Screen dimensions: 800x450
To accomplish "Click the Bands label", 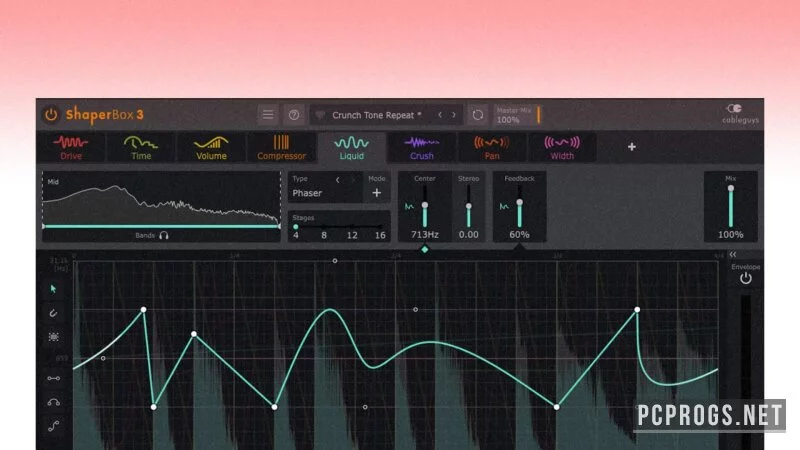I will tap(145, 235).
